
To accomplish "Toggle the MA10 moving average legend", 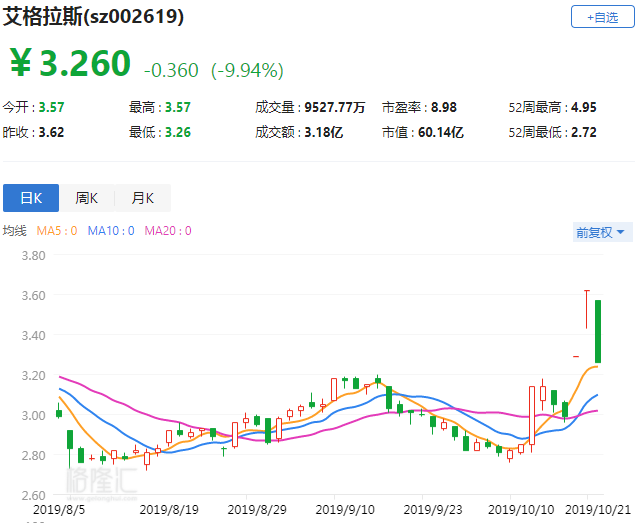I will (111, 231).
